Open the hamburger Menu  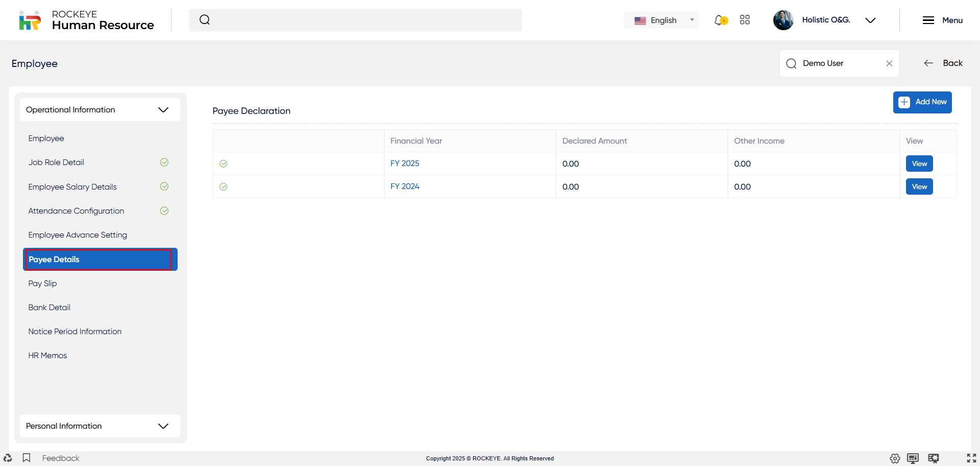(942, 20)
